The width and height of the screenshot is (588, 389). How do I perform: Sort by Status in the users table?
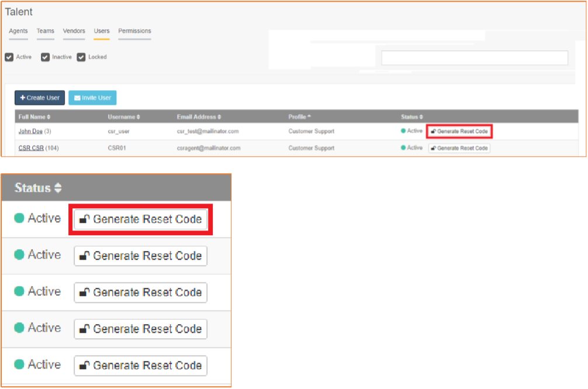411,117
